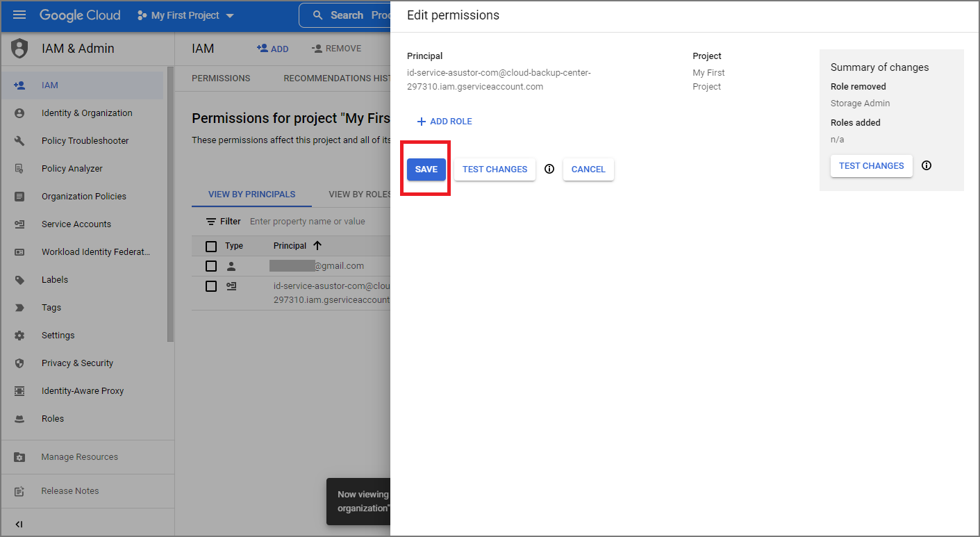Click the sidebar vertical scrollbar

171,206
